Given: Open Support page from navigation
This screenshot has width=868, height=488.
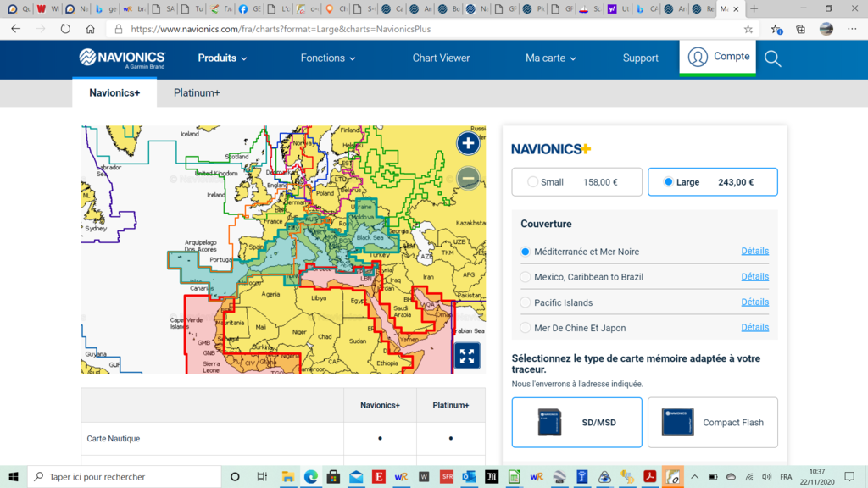Looking at the screenshot, I should click(x=641, y=58).
